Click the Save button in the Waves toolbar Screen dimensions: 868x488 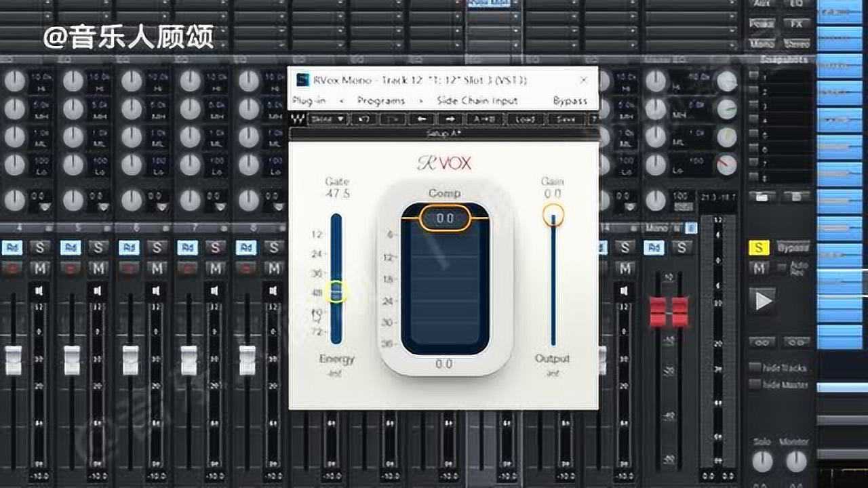564,119
